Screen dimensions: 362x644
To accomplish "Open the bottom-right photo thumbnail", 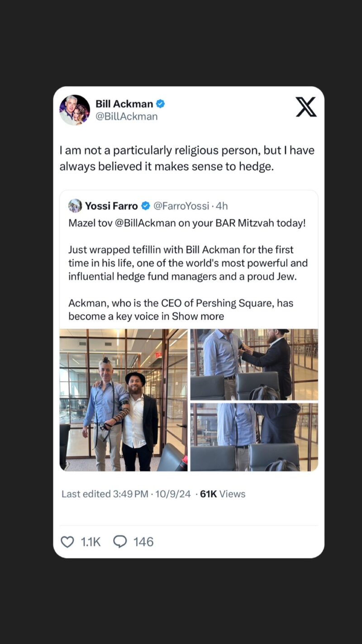I will (254, 437).
